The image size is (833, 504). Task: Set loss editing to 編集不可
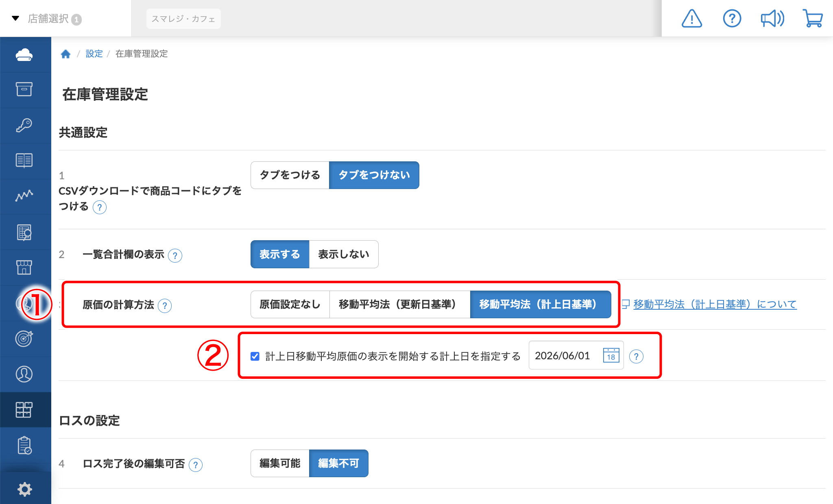pos(339,463)
